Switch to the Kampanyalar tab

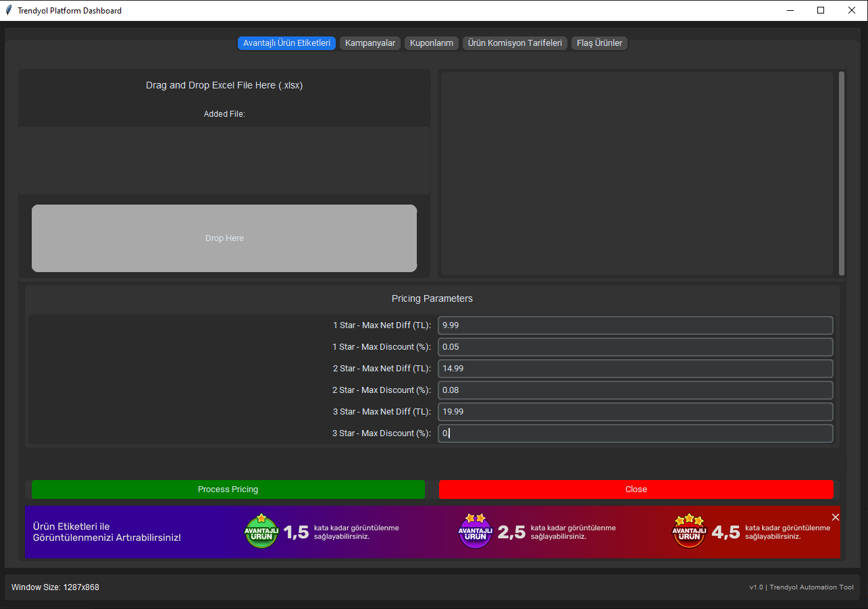(370, 43)
